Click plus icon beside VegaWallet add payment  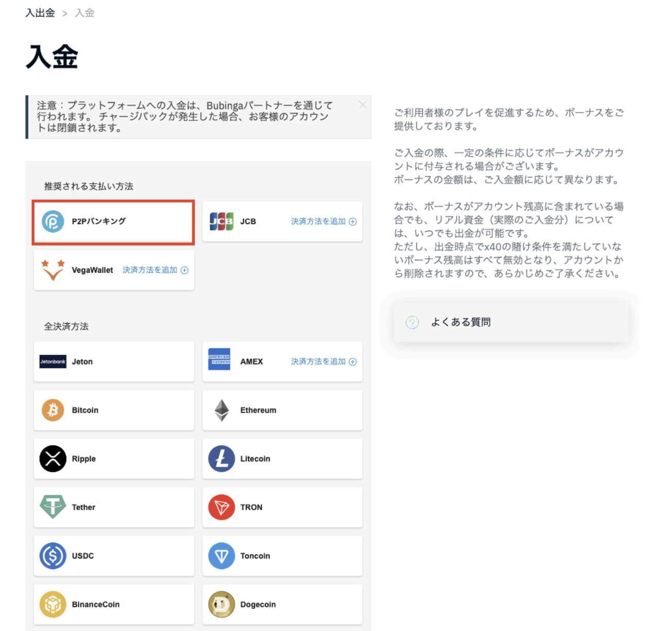click(184, 270)
